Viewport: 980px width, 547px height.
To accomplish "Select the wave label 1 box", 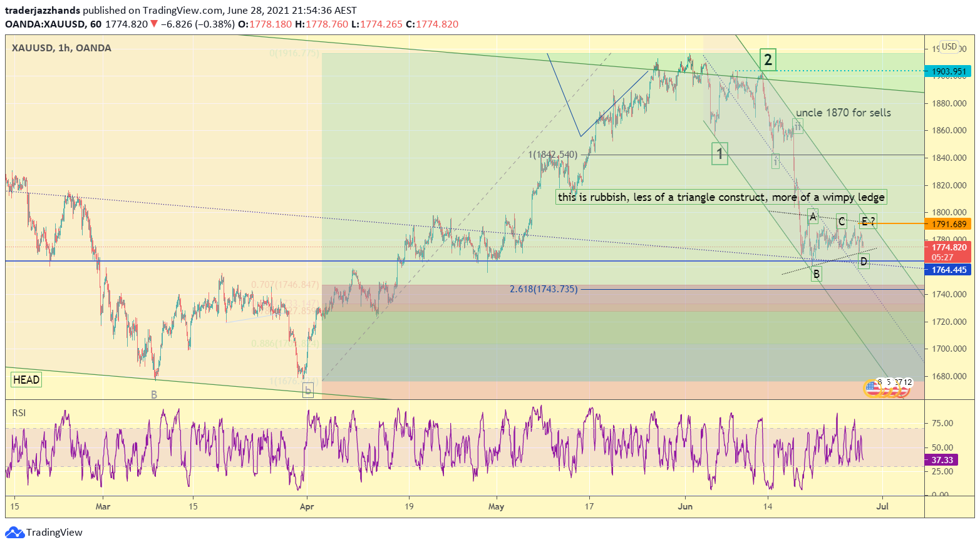I will coord(720,153).
